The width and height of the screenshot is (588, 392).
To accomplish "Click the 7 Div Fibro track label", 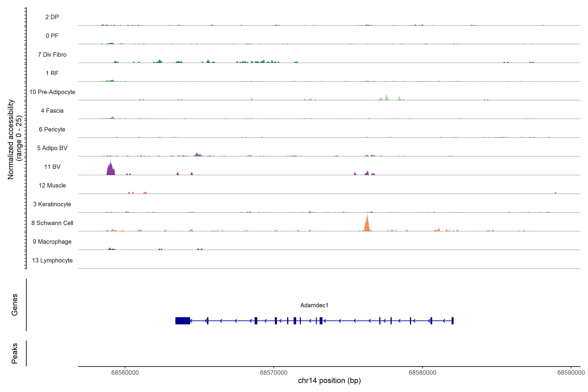I will pyautogui.click(x=52, y=55).
